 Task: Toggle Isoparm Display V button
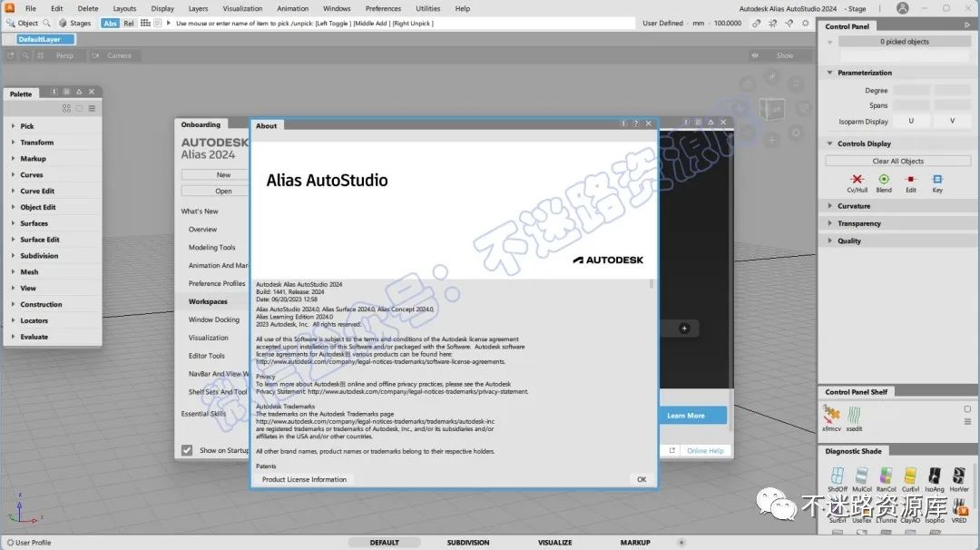[x=952, y=122]
